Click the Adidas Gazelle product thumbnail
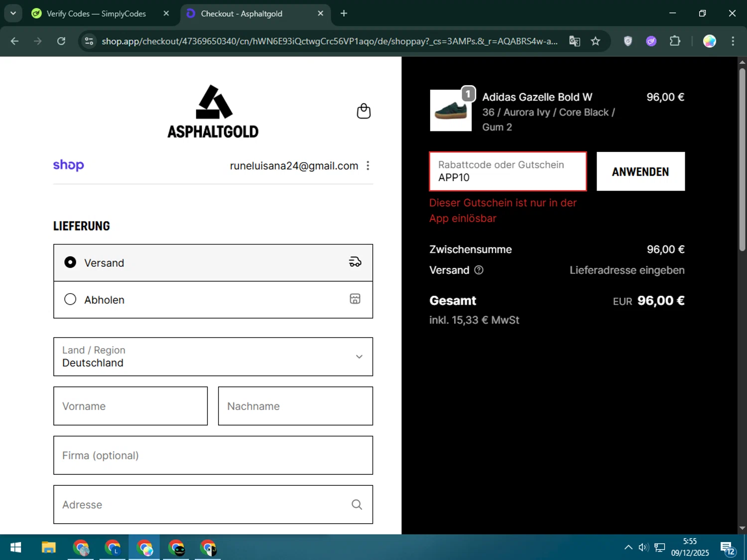This screenshot has height=560, width=747. click(x=451, y=111)
